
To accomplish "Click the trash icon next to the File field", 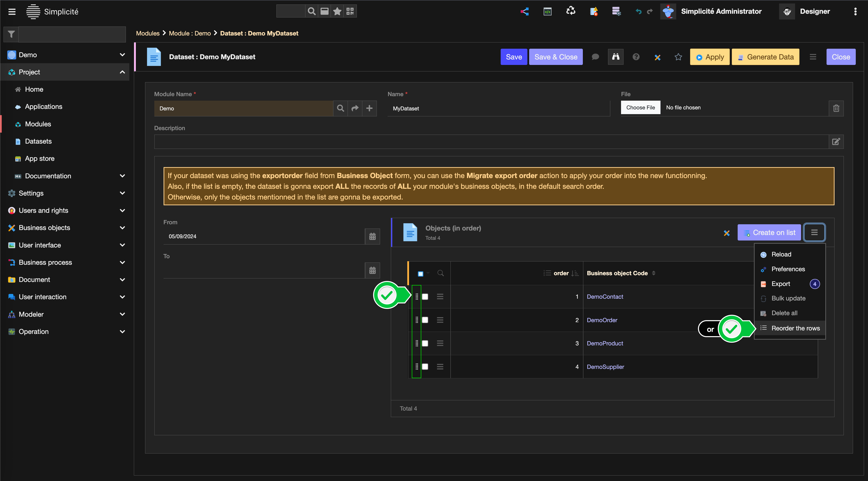I will click(836, 108).
